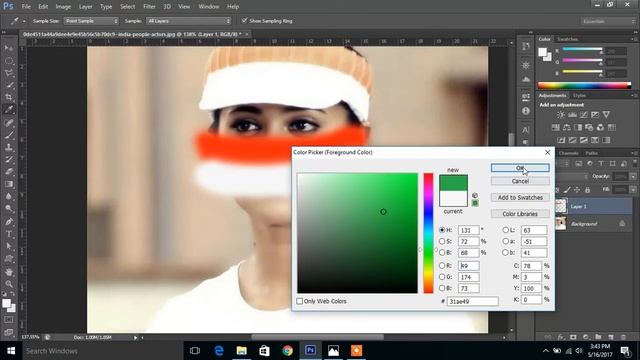Add a Channel Mixer adjustment

coord(600,127)
